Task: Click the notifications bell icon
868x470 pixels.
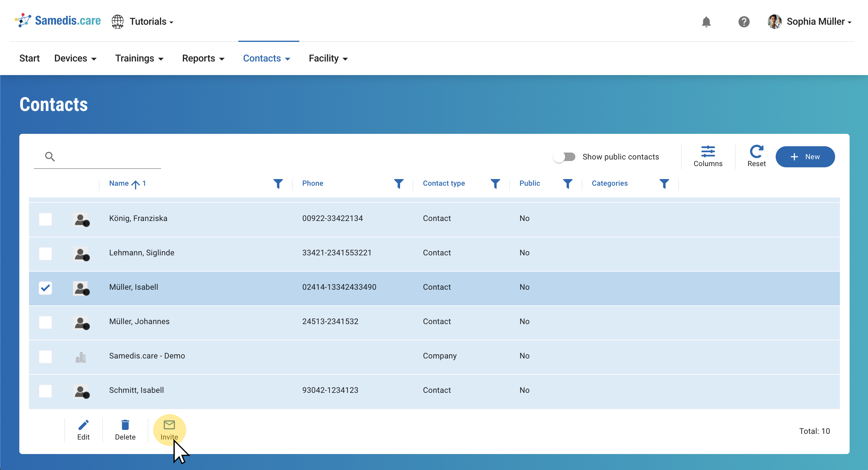Action: coord(706,22)
